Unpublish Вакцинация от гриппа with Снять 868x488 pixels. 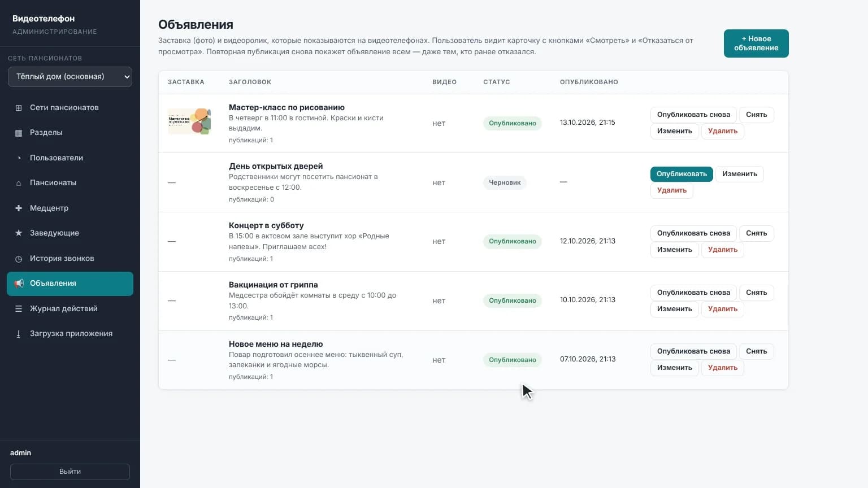(x=756, y=293)
